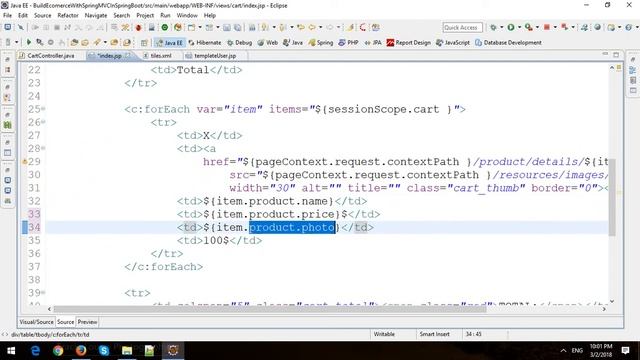Switch to the Database Development perspective
Screen dimensions: 640x360
coord(508,42)
